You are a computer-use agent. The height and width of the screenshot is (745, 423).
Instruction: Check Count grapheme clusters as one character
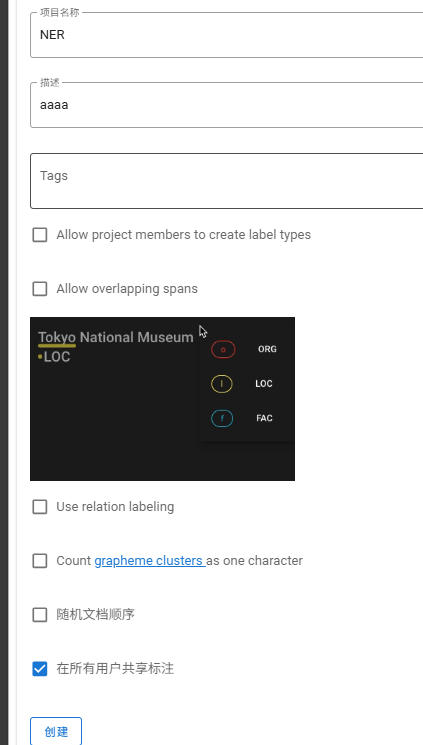[x=40, y=561]
